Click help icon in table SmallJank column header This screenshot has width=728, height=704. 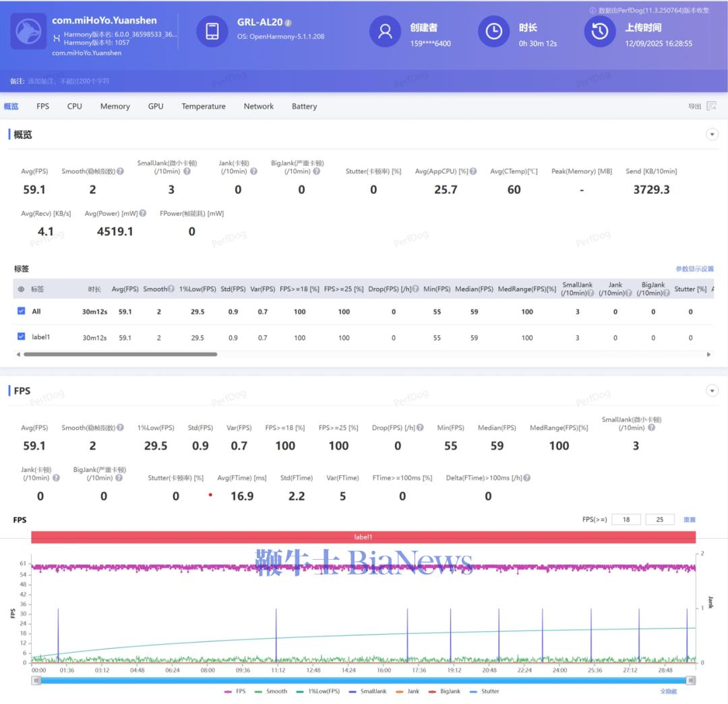pyautogui.click(x=590, y=293)
